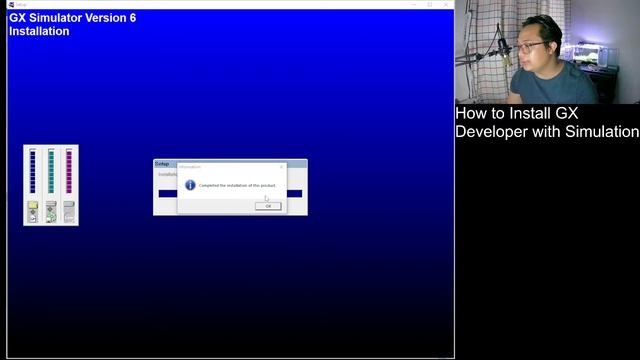640x360 pixels.
Task: Click the icon under the teal meter
Action: [51, 211]
